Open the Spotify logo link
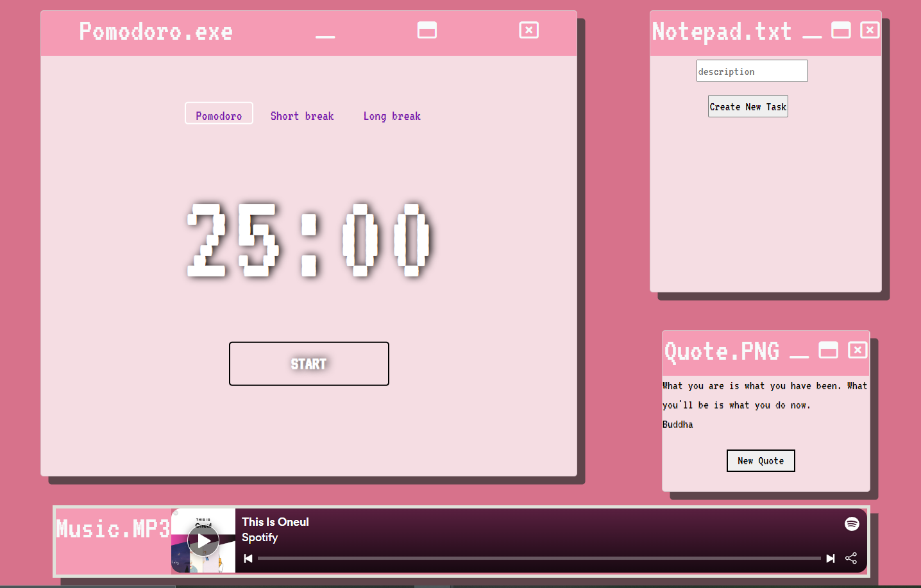921x588 pixels. click(x=852, y=524)
